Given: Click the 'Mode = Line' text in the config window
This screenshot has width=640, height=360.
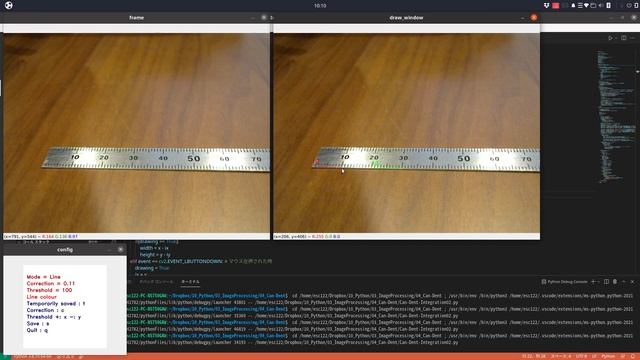Looking at the screenshot, I should click(43, 277).
